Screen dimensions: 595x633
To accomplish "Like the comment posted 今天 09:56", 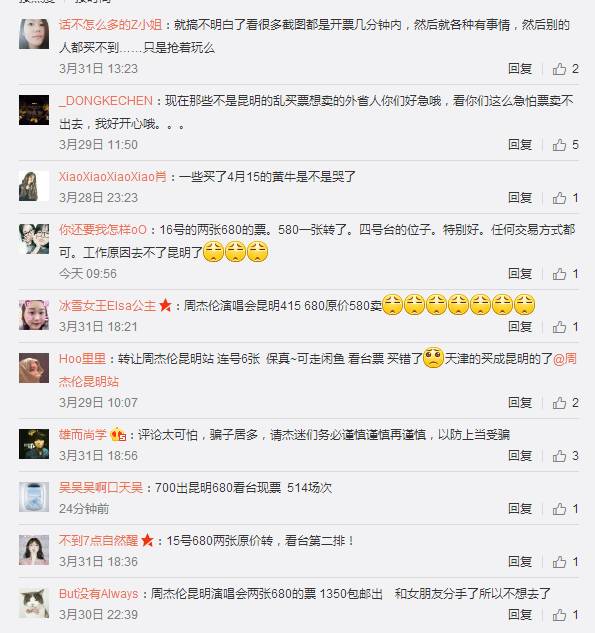I will [565, 274].
